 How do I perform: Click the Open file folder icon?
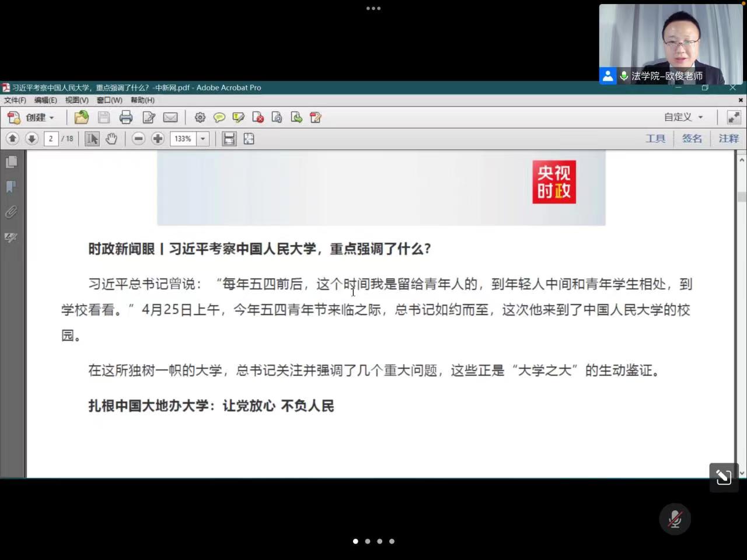[x=82, y=117]
